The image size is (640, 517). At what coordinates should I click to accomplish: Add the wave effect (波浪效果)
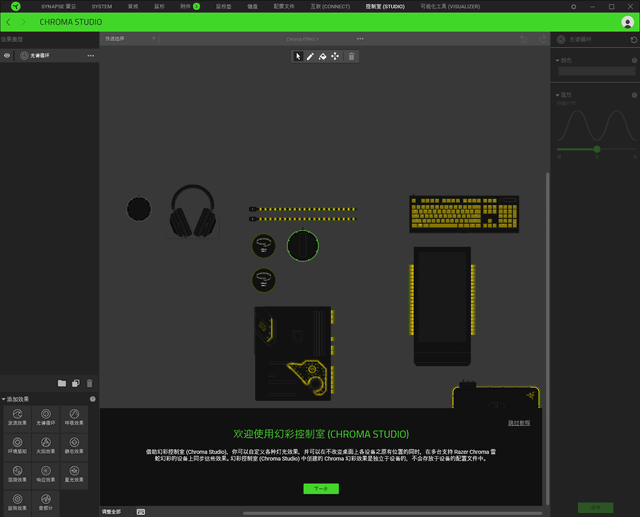[17, 418]
